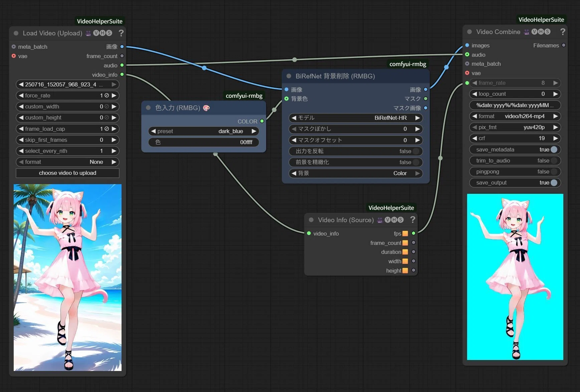Viewport: 580px width, 392px height.
Task: Toggle pingpong switch
Action: (554, 171)
